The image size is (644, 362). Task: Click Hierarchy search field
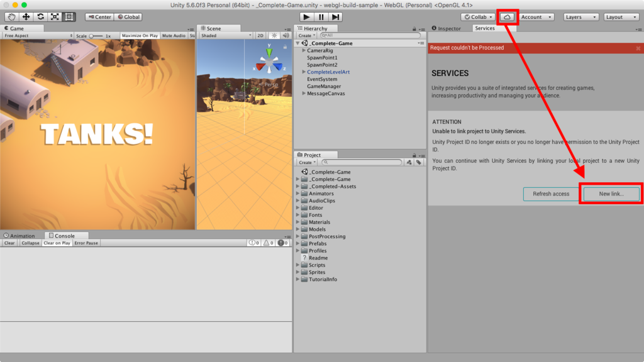tap(370, 36)
